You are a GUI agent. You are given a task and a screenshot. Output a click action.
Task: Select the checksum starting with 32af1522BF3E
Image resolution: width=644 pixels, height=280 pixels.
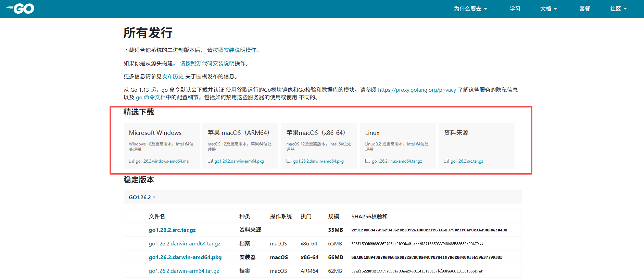417,271
